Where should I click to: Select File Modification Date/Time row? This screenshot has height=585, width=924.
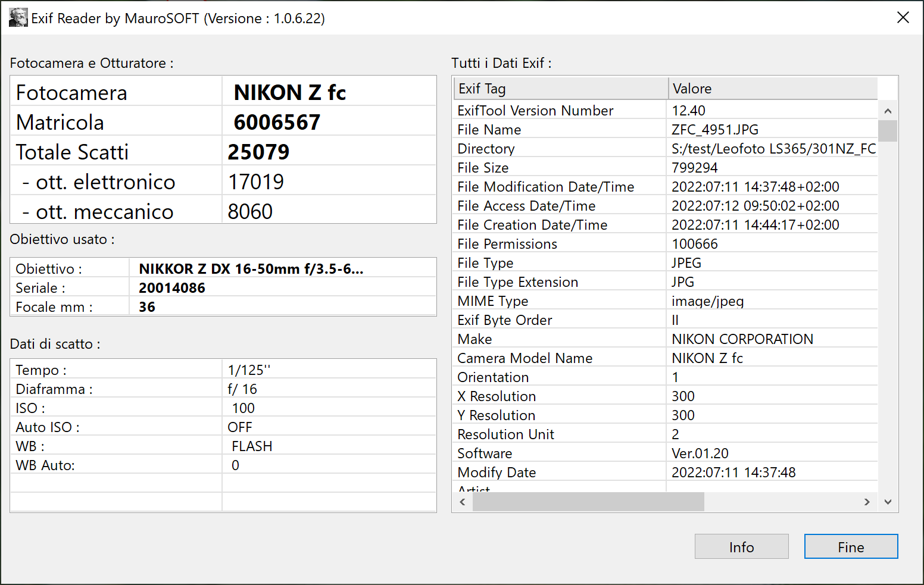(x=665, y=187)
